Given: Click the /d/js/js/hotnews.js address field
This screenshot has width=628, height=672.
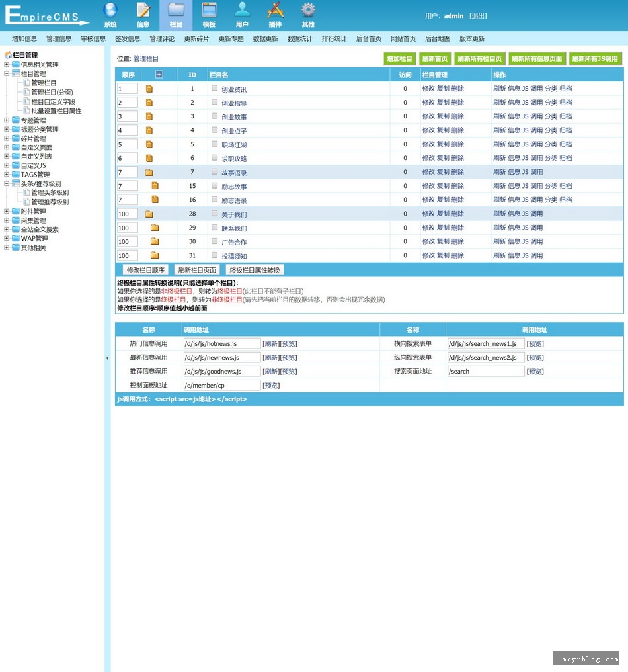Looking at the screenshot, I should [x=222, y=344].
